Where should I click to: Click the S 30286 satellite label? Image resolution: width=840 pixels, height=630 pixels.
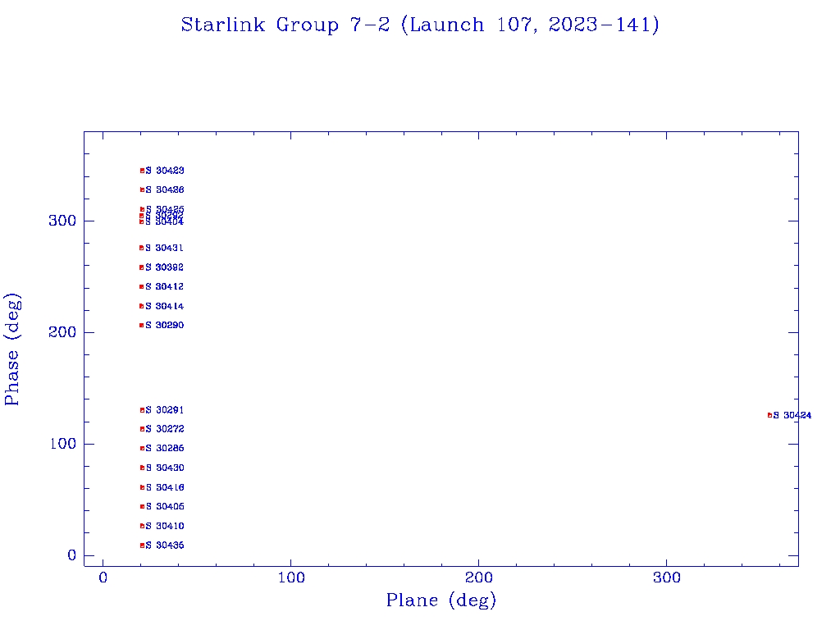click(x=165, y=449)
